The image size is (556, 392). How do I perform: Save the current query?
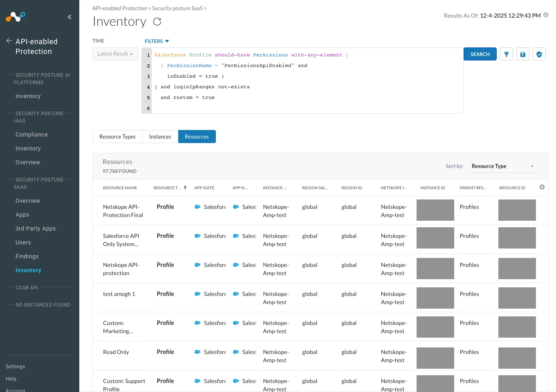pyautogui.click(x=523, y=54)
